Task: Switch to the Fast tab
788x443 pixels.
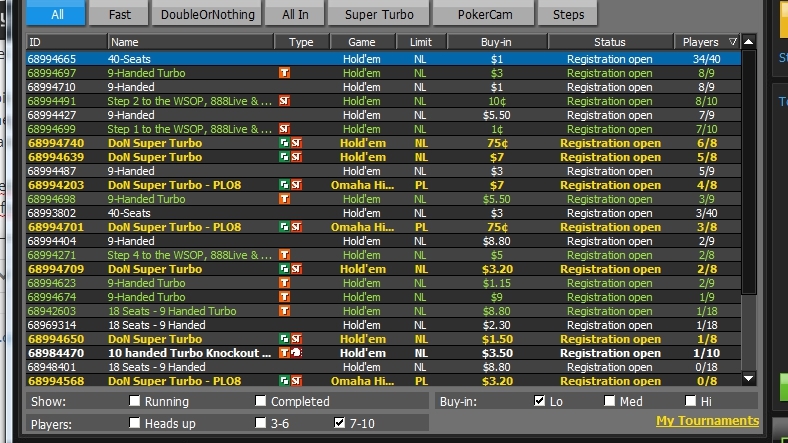Action: click(119, 13)
